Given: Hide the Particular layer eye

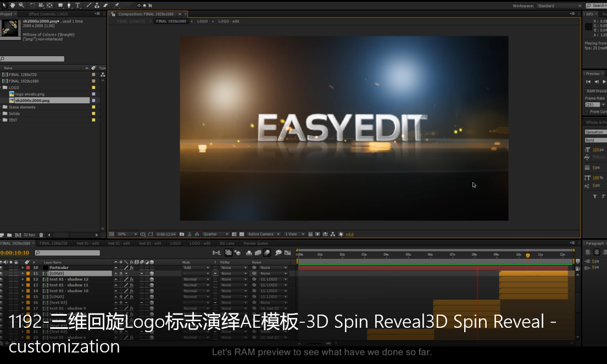Looking at the screenshot, I should pos(2,267).
